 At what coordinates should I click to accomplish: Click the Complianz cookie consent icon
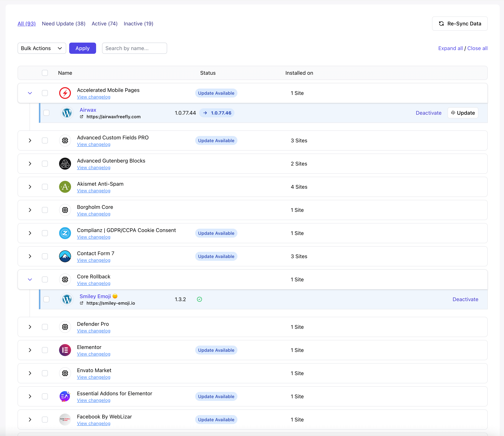point(65,233)
